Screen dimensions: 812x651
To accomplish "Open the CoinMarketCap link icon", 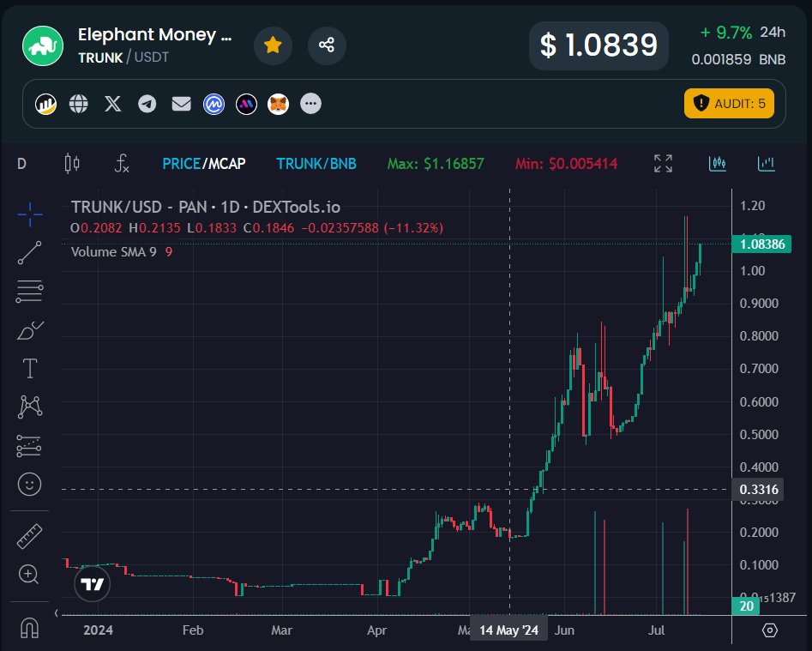I will [x=214, y=104].
